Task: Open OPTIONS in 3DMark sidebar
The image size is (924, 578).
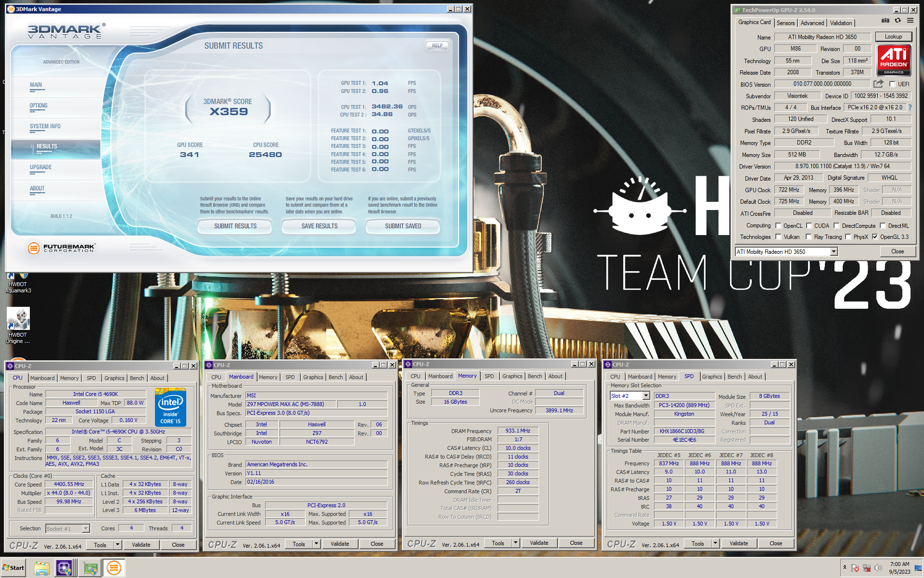Action: pos(38,105)
